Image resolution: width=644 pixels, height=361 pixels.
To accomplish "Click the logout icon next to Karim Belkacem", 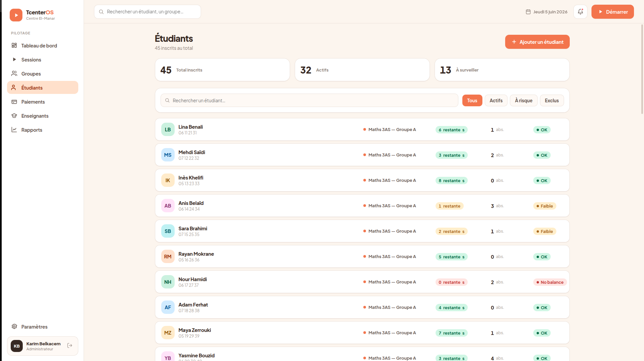I will (x=70, y=346).
